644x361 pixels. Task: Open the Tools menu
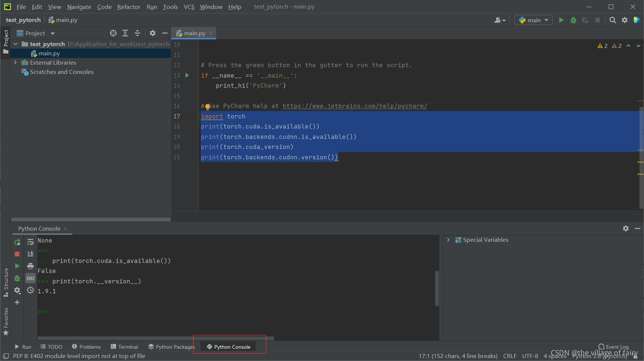click(x=170, y=7)
